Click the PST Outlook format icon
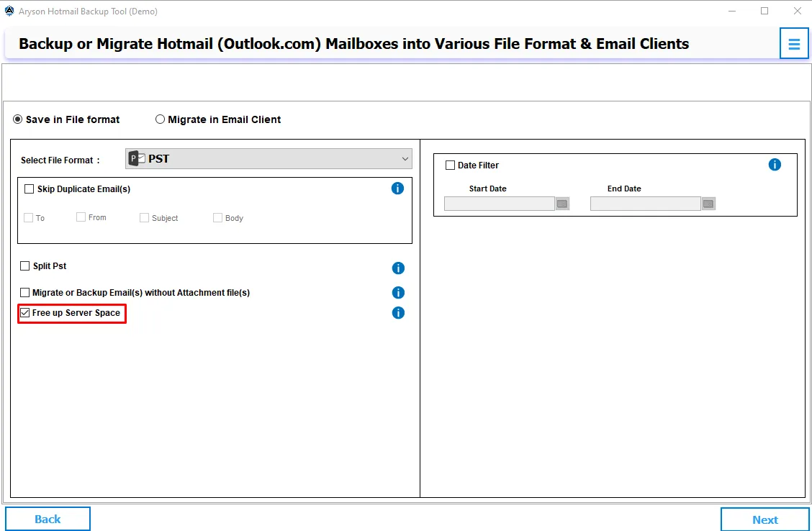The image size is (812, 531). [x=137, y=159]
